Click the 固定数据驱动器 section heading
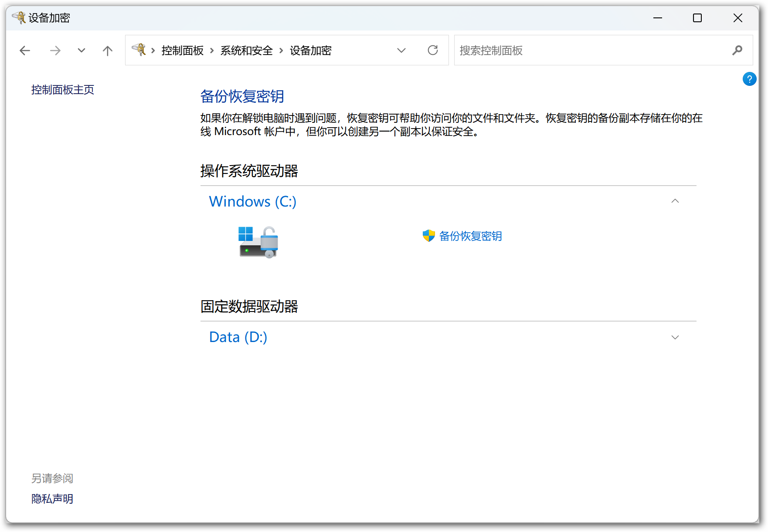The height and width of the screenshot is (532, 768). [249, 306]
